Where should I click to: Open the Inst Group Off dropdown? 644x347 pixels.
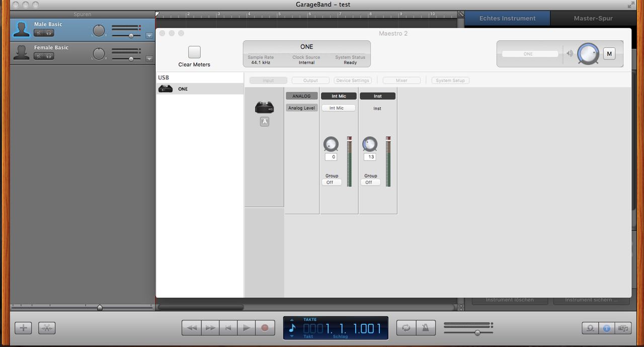coord(371,183)
